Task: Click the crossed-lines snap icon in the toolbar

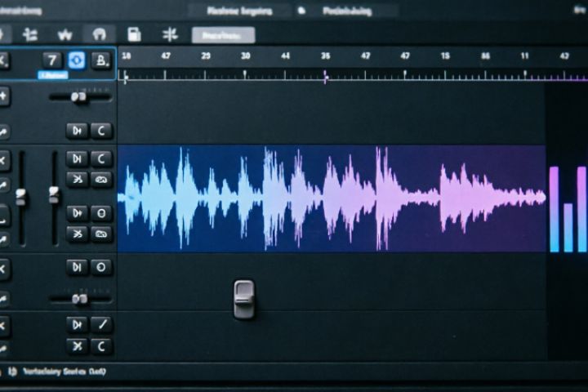Action: click(x=170, y=35)
